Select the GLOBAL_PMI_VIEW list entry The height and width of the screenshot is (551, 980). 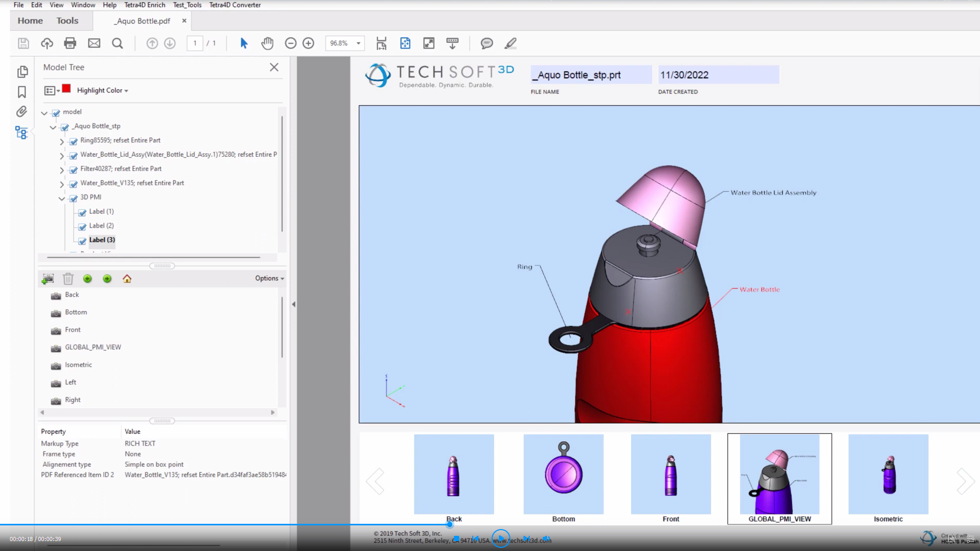(x=93, y=347)
